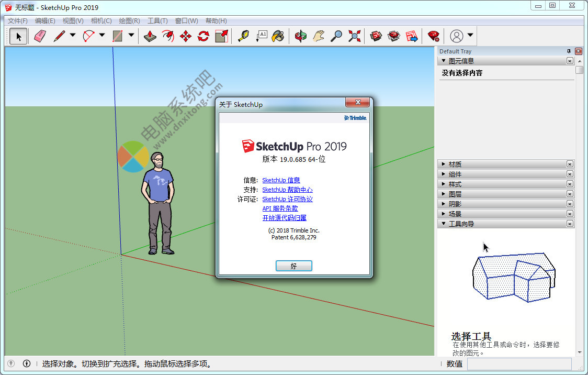The height and width of the screenshot is (375, 588).
Task: Activate the Push/Pull tool
Action: (150, 36)
